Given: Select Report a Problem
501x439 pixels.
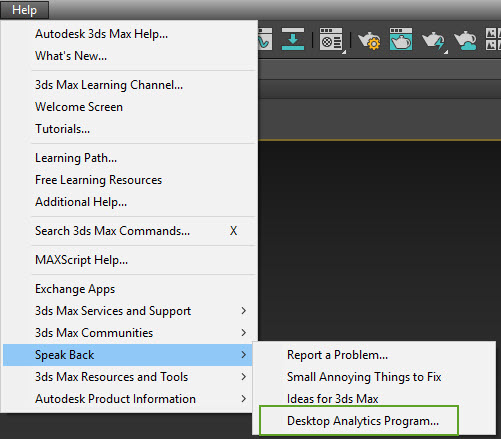Looking at the screenshot, I should pos(374,355).
